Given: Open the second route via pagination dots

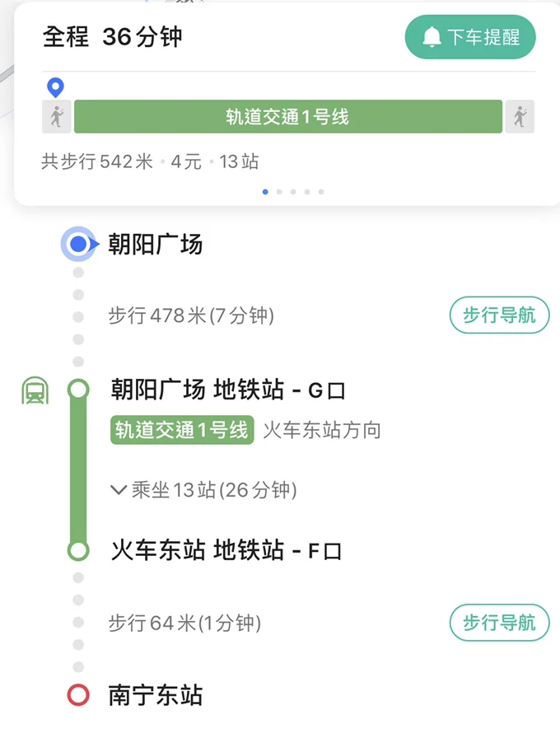Looking at the screenshot, I should coord(279,191).
